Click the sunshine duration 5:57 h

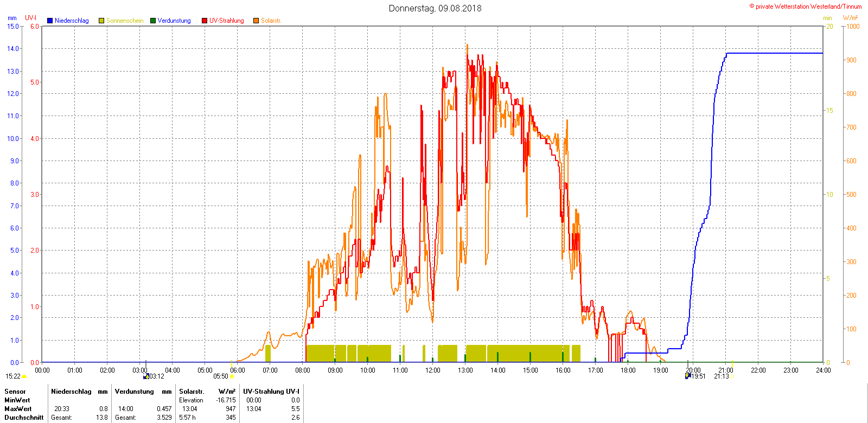(187, 418)
